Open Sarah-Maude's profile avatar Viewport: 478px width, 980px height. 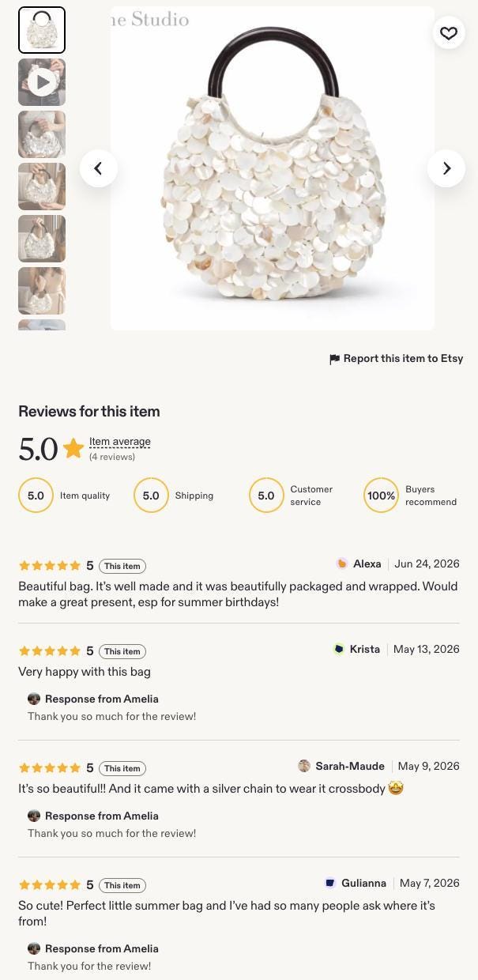tap(304, 766)
